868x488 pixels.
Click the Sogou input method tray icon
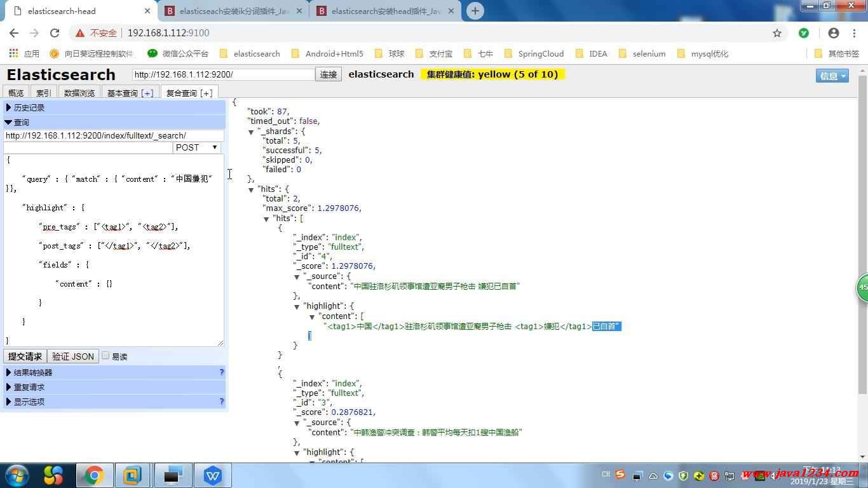click(621, 475)
